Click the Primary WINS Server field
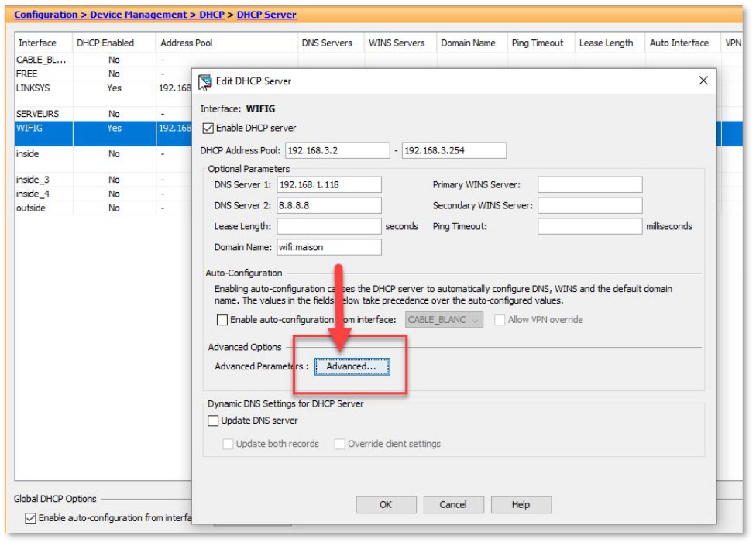The image size is (756, 546). click(x=589, y=185)
